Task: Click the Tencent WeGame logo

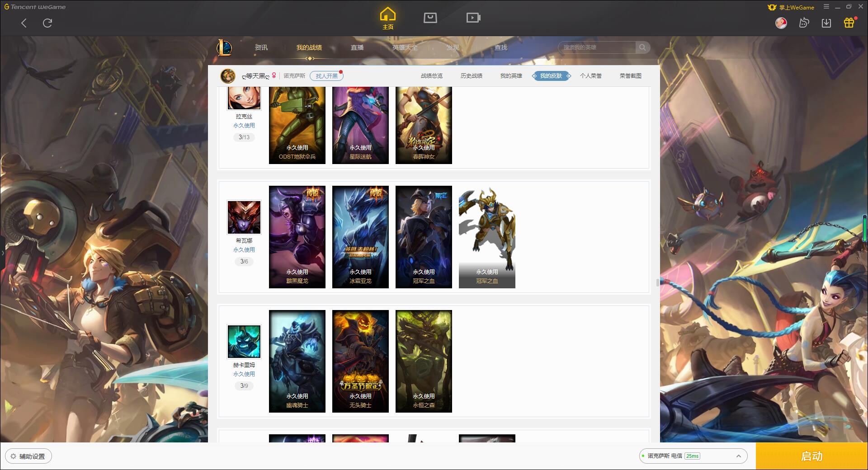Action: click(35, 7)
